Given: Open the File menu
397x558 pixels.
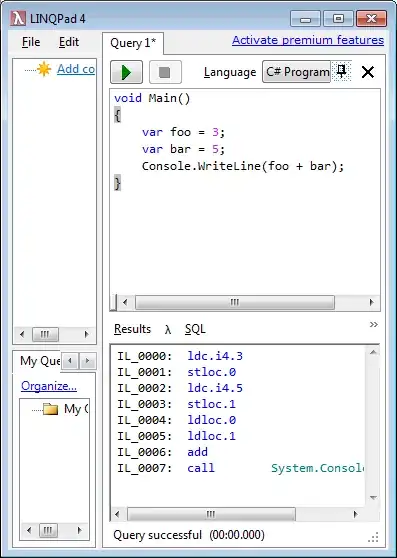Looking at the screenshot, I should [x=31, y=42].
